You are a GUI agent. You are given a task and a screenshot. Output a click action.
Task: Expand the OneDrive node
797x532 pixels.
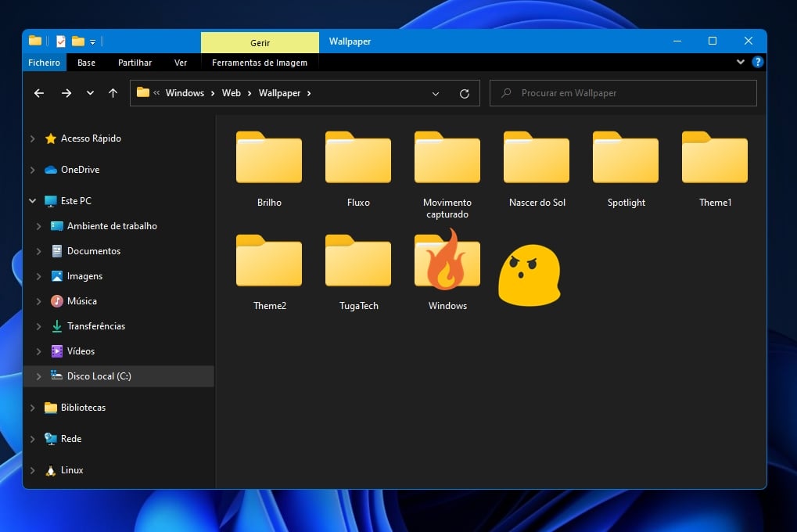coord(33,169)
